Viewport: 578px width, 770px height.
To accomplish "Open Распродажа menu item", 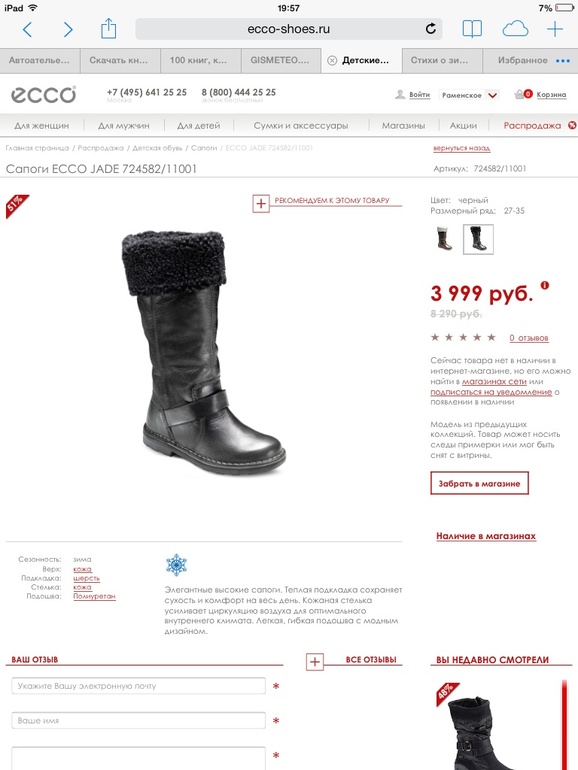I will pyautogui.click(x=532, y=125).
